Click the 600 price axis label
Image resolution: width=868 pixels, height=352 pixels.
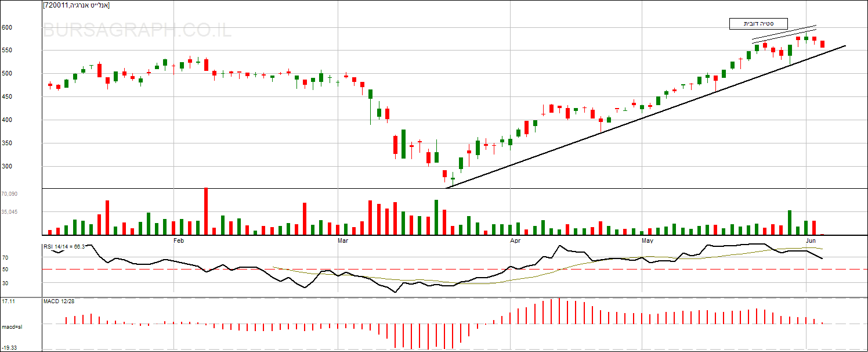pyautogui.click(x=7, y=27)
